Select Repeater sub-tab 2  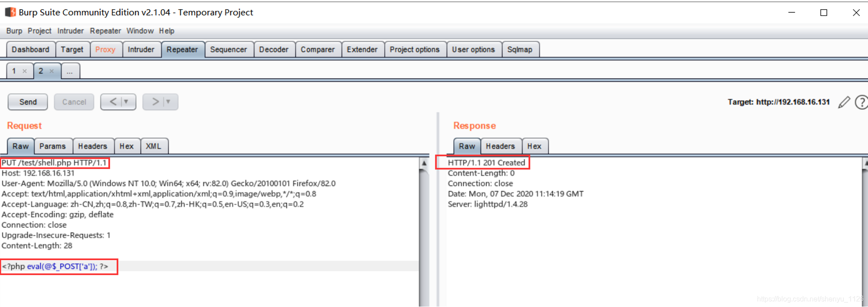pyautogui.click(x=46, y=71)
